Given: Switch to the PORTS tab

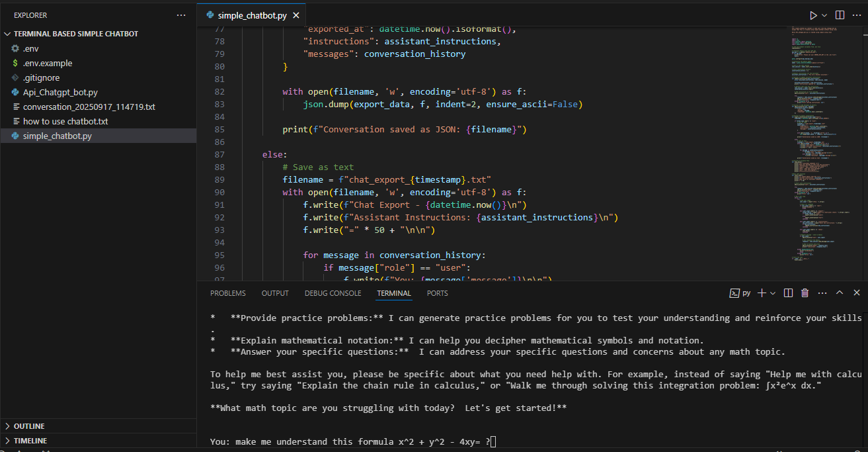Looking at the screenshot, I should [437, 293].
